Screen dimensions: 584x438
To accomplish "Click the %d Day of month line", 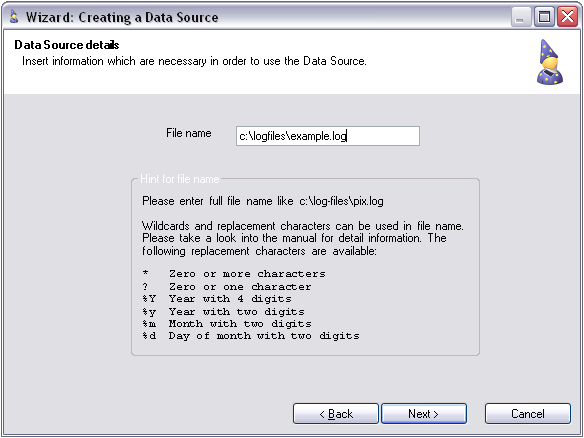I will click(x=251, y=336).
